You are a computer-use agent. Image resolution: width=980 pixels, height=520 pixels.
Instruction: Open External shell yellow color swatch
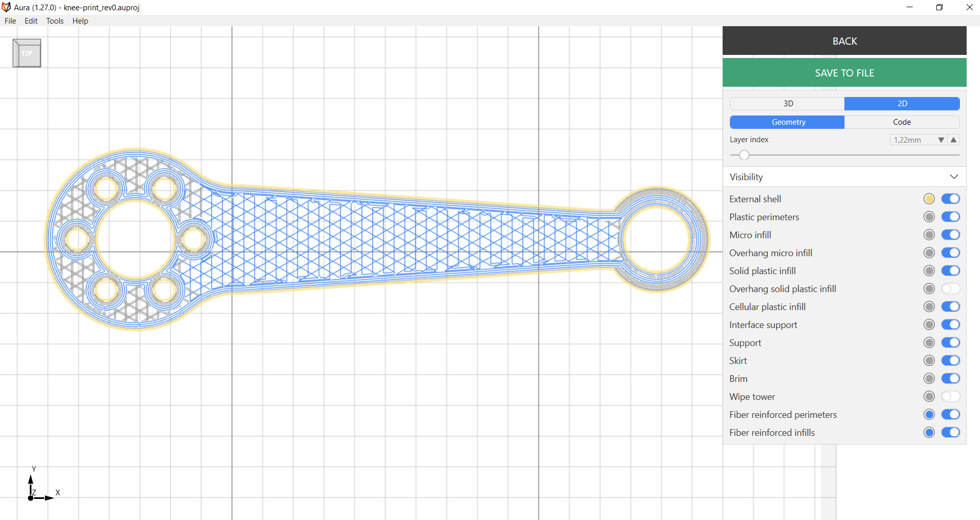tap(929, 199)
